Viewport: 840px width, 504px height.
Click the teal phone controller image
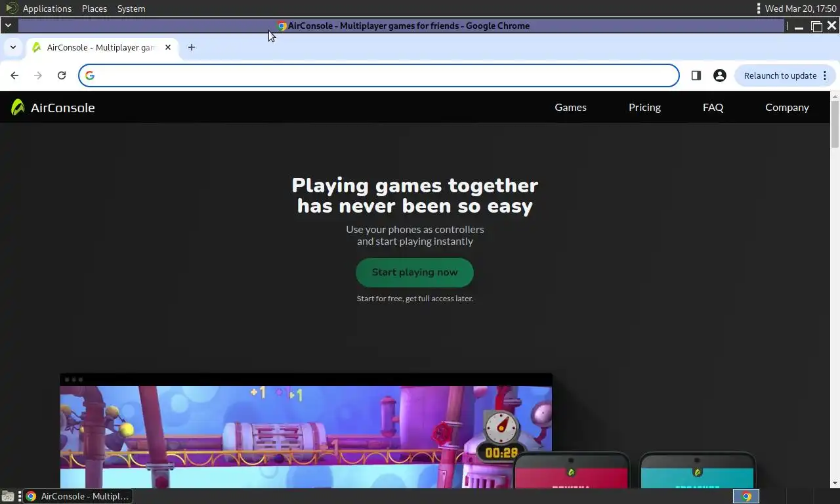(697, 471)
